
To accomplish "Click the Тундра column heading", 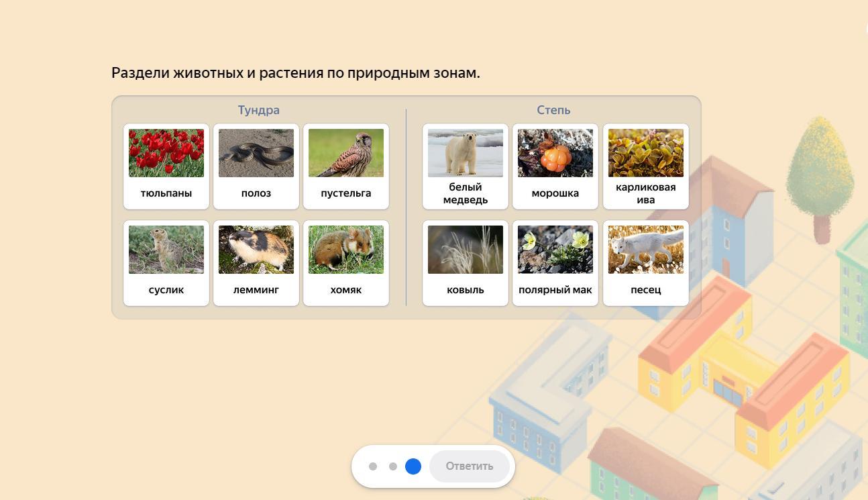I will pos(258,110).
